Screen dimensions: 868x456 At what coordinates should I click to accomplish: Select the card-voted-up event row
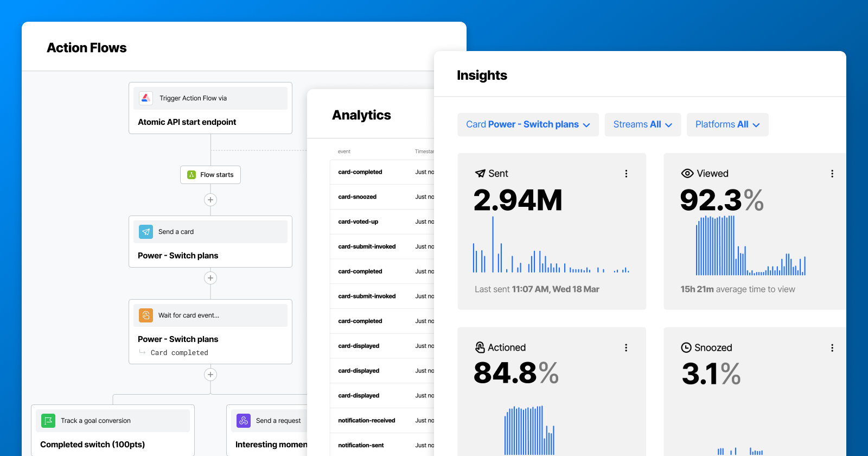[382, 222]
